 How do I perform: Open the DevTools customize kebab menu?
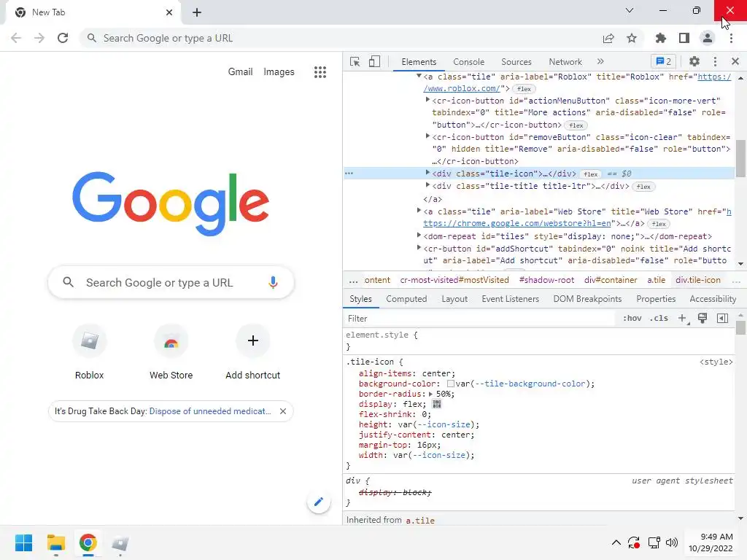(x=715, y=61)
